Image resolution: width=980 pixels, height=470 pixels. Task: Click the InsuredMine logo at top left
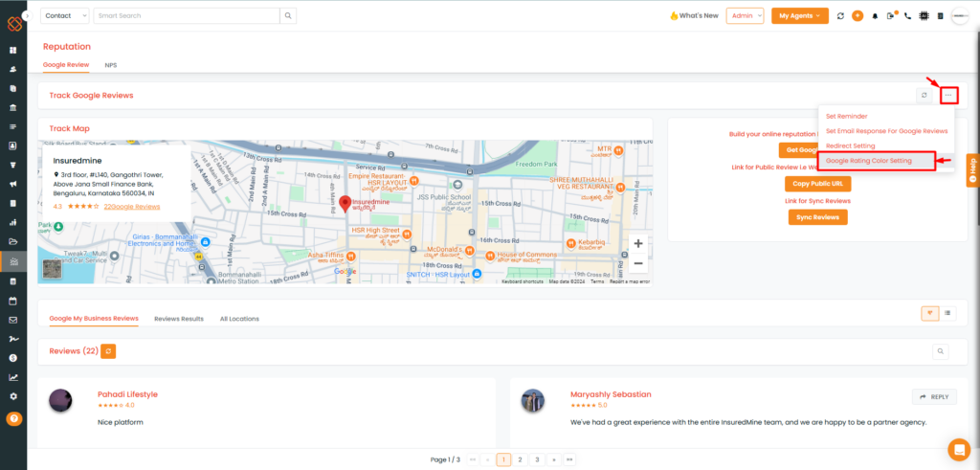[x=13, y=24]
